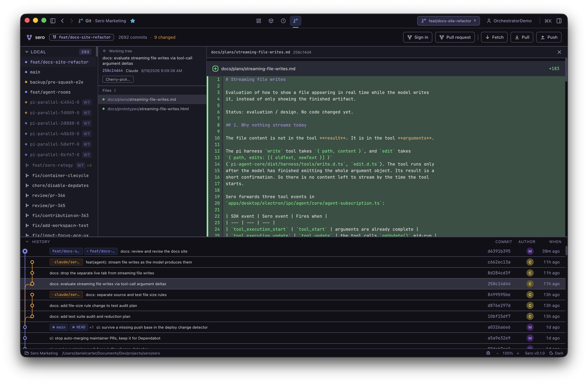Click the debug bug icon in status bar

[x=488, y=353]
